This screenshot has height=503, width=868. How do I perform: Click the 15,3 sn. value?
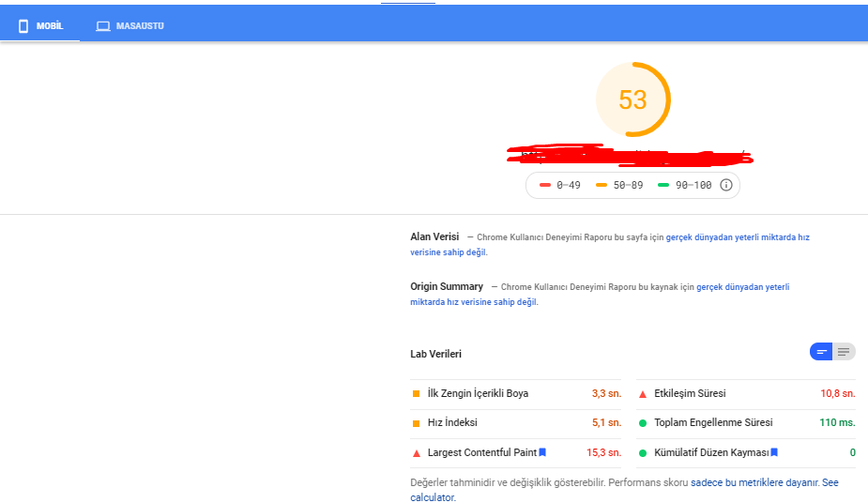coord(604,452)
